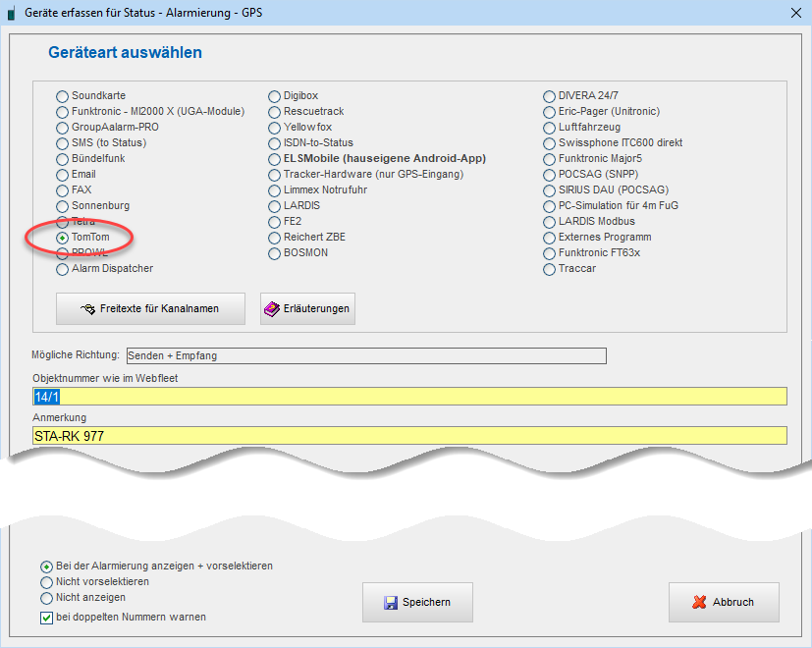812x648 pixels.
Task: Pick the Alarm Dispatcher option
Action: coord(63,269)
